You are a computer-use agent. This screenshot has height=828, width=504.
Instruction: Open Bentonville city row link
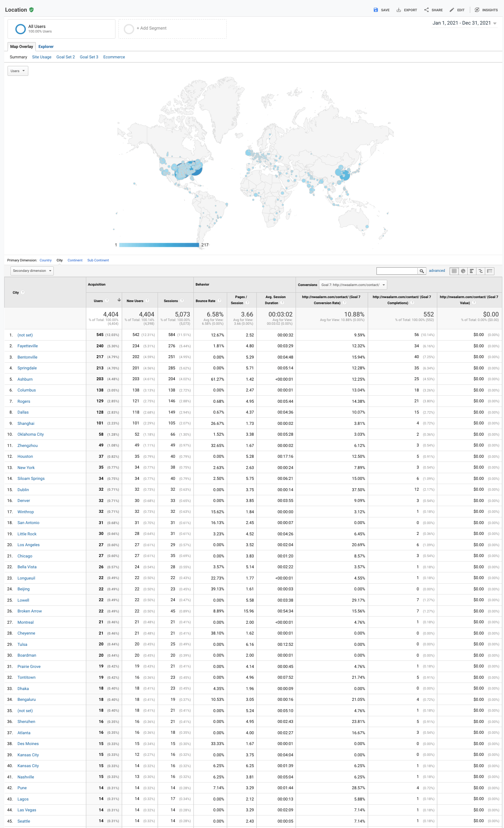click(x=28, y=357)
